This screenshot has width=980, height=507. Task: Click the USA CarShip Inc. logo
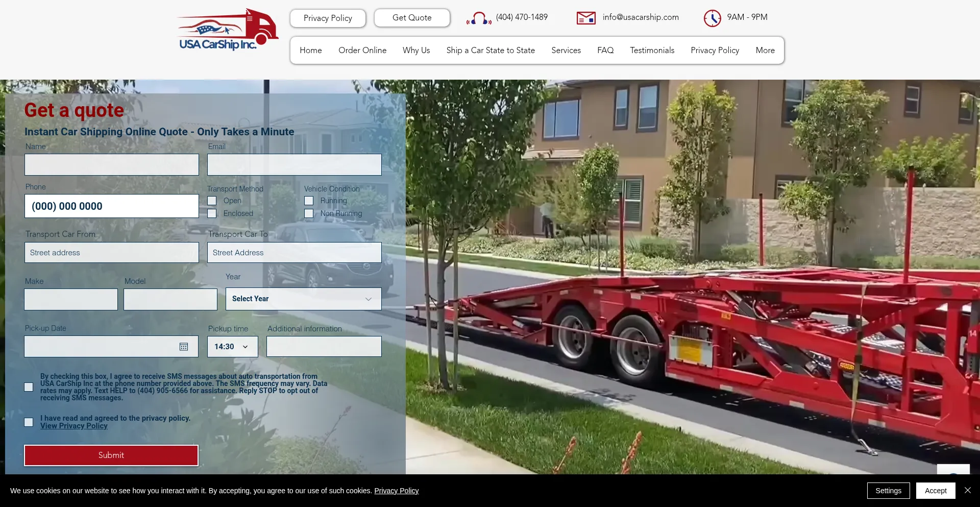pos(228,31)
